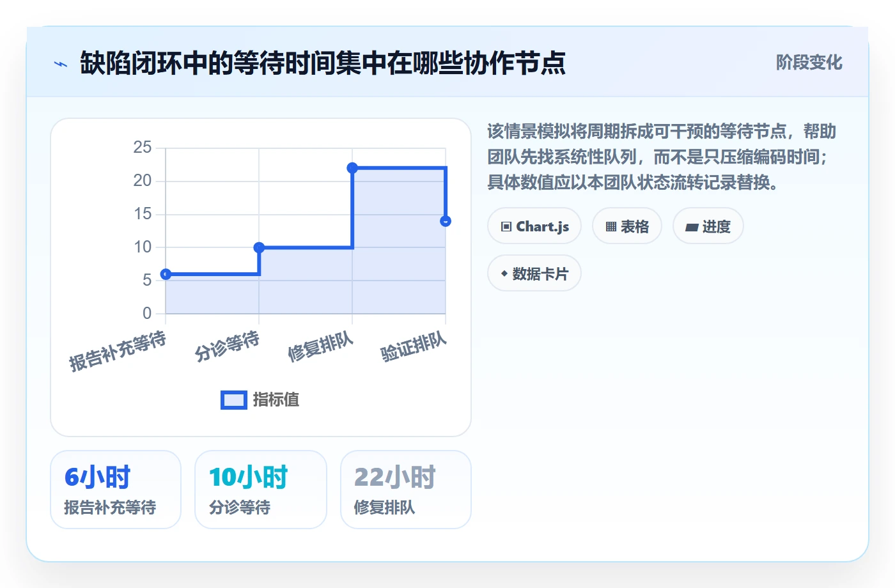Open the 6小时 报告补充等待 card
Viewport: 895px width, 588px height.
[x=116, y=490]
